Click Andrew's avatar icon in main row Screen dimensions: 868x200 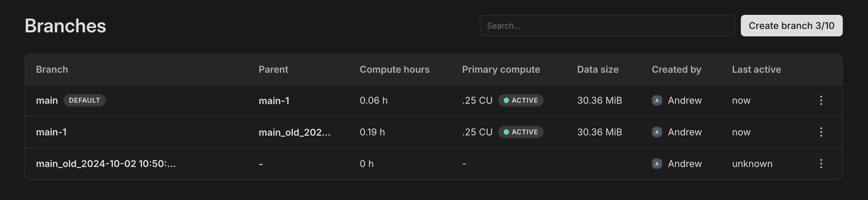(x=657, y=100)
